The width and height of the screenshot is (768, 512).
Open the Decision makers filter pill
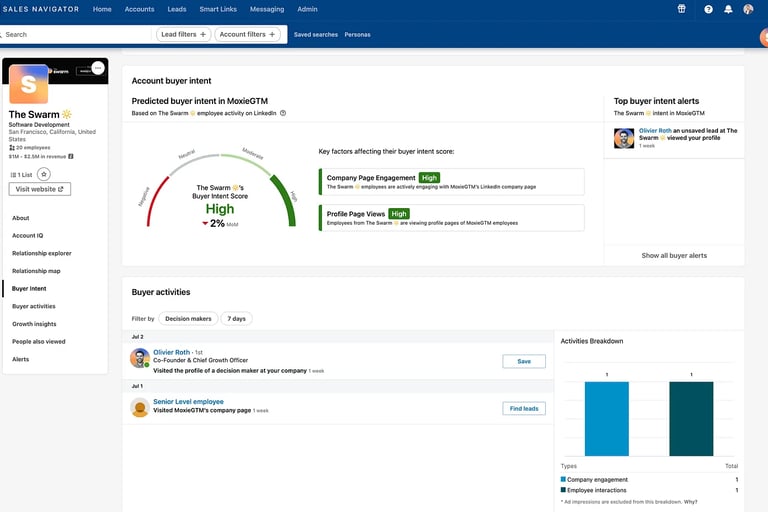point(188,318)
